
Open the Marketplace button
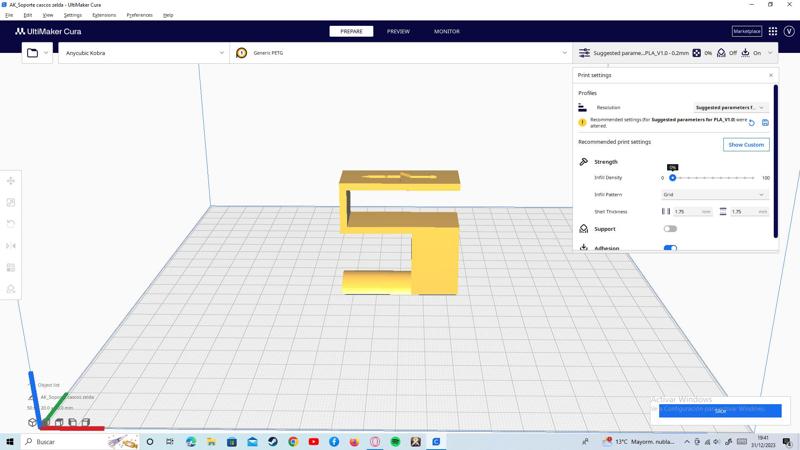tap(747, 31)
